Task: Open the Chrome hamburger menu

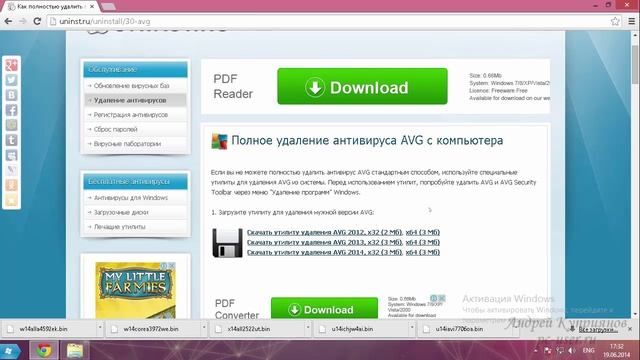Action: [631, 21]
